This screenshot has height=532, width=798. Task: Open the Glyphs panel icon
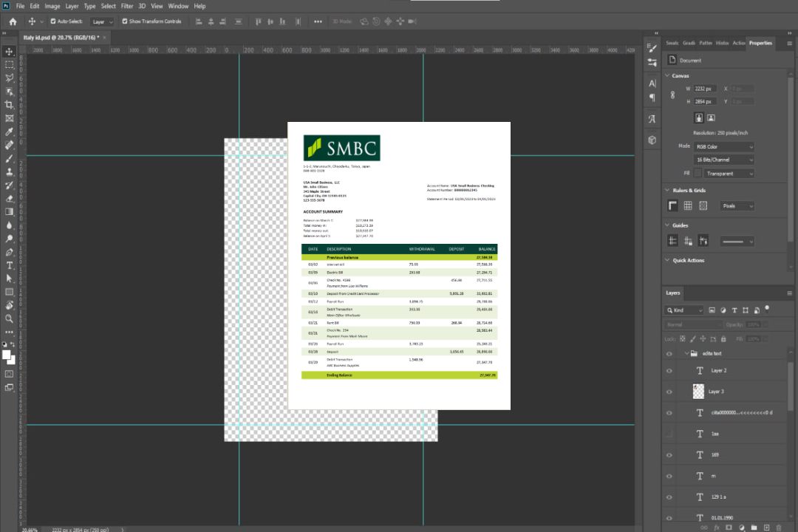[x=652, y=119]
